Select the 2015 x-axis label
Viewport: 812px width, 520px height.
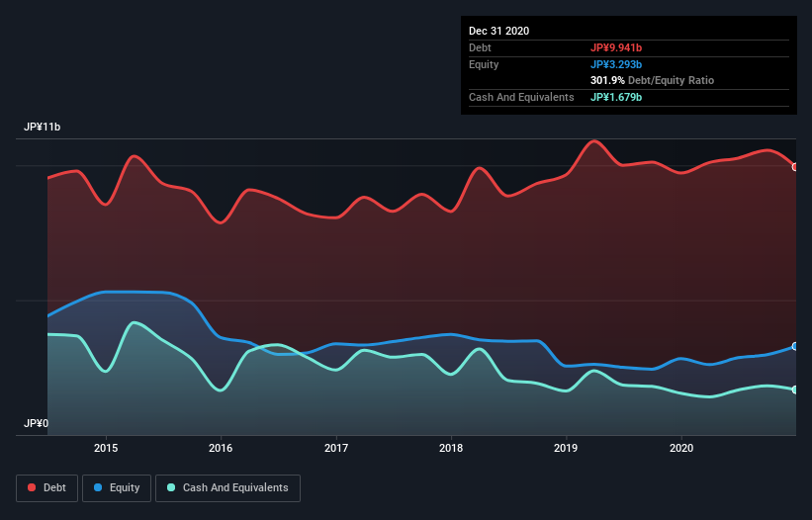click(x=106, y=448)
